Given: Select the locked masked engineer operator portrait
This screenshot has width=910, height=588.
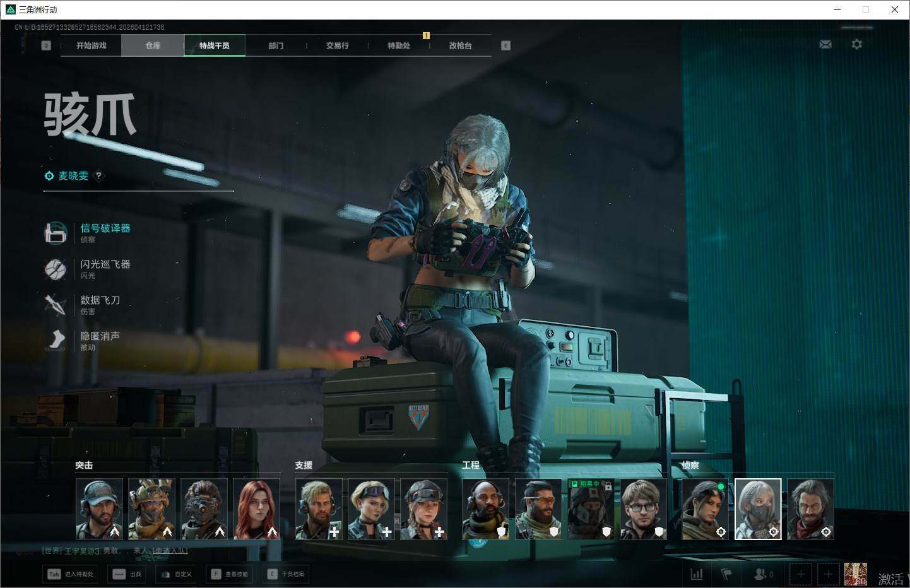Looking at the screenshot, I should pyautogui.click(x=590, y=509).
